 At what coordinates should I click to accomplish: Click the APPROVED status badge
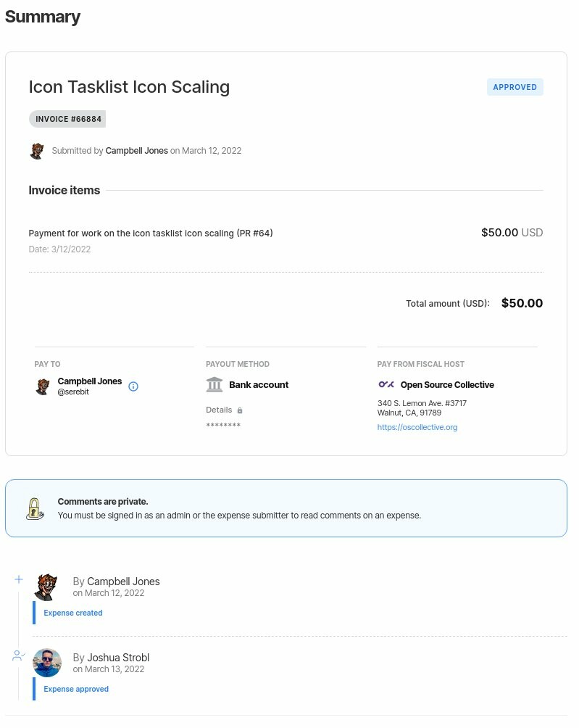click(x=515, y=87)
